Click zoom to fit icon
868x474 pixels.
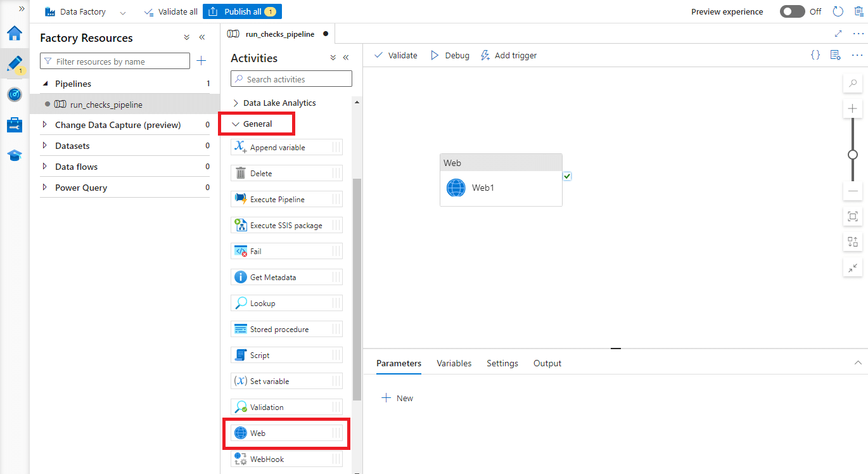853,217
